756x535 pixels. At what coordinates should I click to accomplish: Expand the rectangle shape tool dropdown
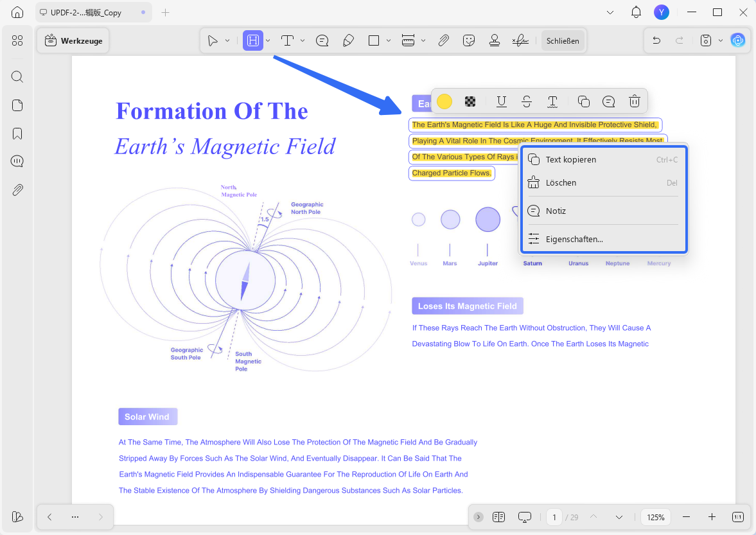[x=389, y=41]
